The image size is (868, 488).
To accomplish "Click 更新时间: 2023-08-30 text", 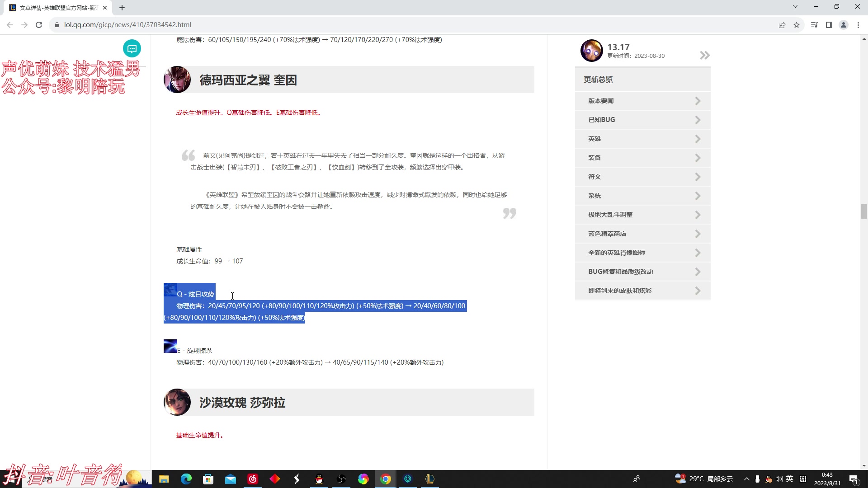I will pos(636,56).
